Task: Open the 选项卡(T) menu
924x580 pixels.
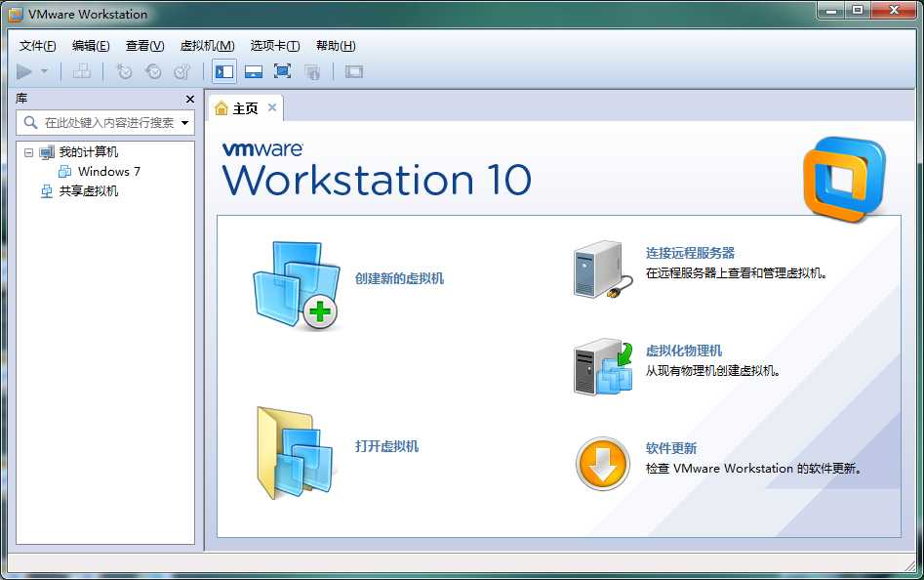Action: click(x=275, y=45)
